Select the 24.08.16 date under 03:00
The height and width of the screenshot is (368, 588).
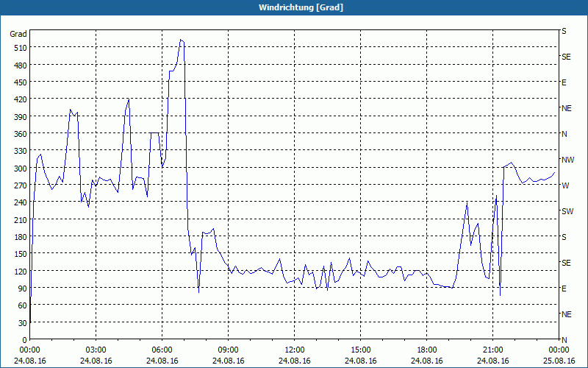point(96,361)
